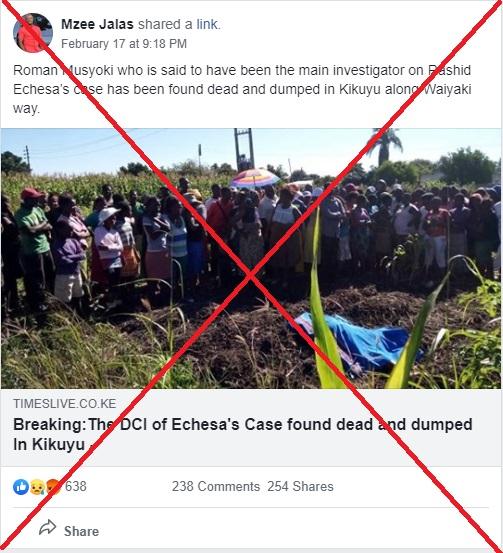Click the palm tree in the photo

pyautogui.click(x=384, y=146)
